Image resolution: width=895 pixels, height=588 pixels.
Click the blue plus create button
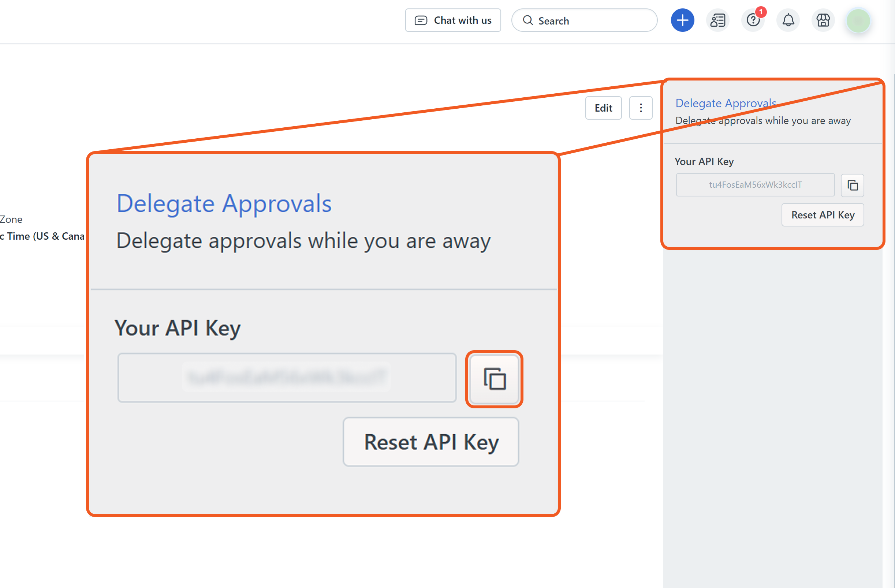pos(682,20)
